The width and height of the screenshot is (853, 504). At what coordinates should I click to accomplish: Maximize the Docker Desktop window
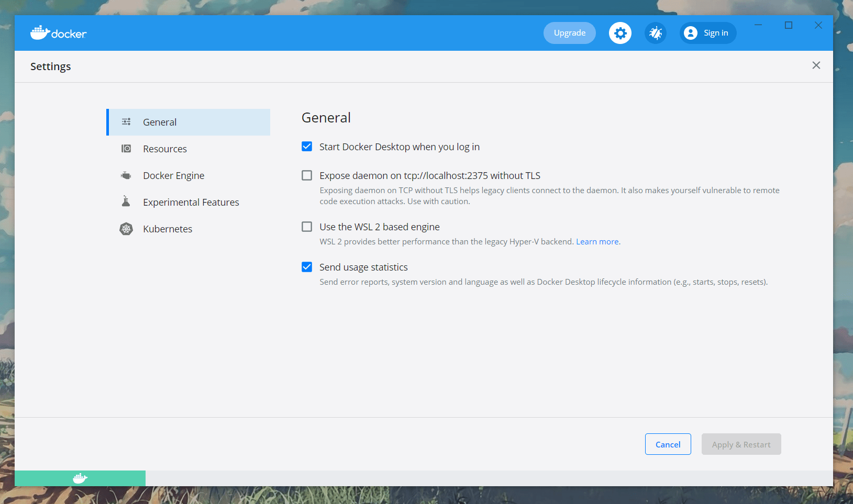pyautogui.click(x=789, y=25)
